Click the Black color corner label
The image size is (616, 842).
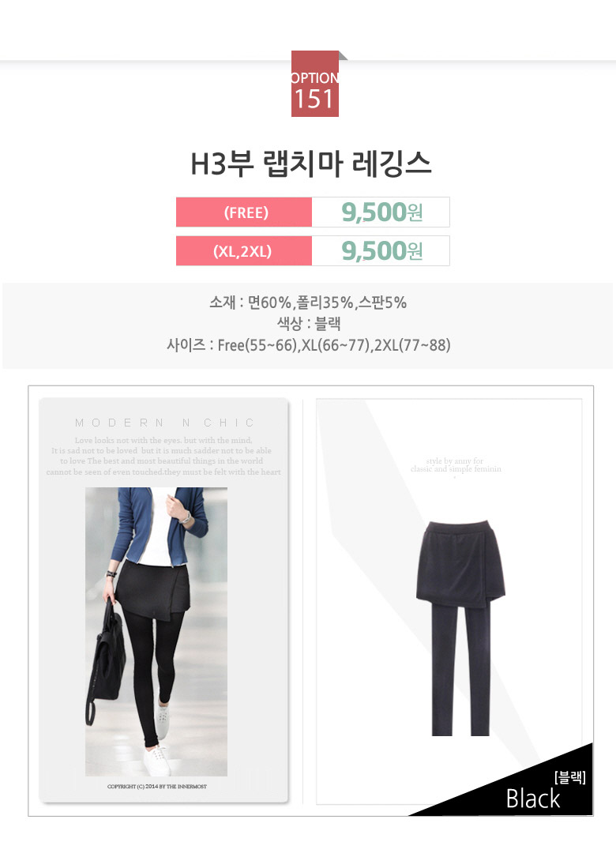[x=533, y=799]
